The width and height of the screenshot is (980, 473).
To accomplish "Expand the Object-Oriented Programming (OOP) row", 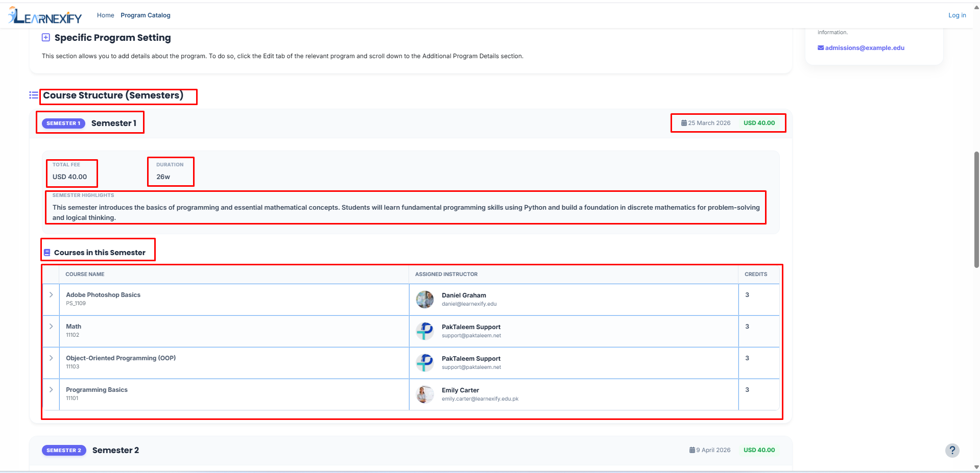I will [51, 358].
